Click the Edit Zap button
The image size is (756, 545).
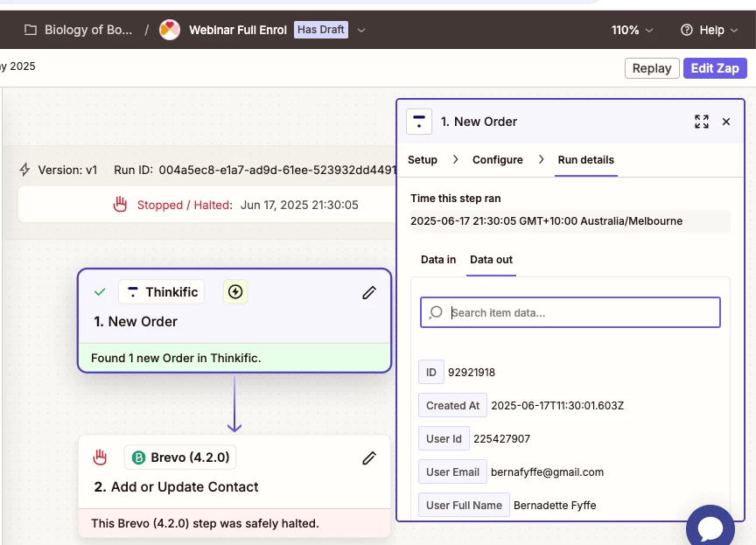[715, 68]
